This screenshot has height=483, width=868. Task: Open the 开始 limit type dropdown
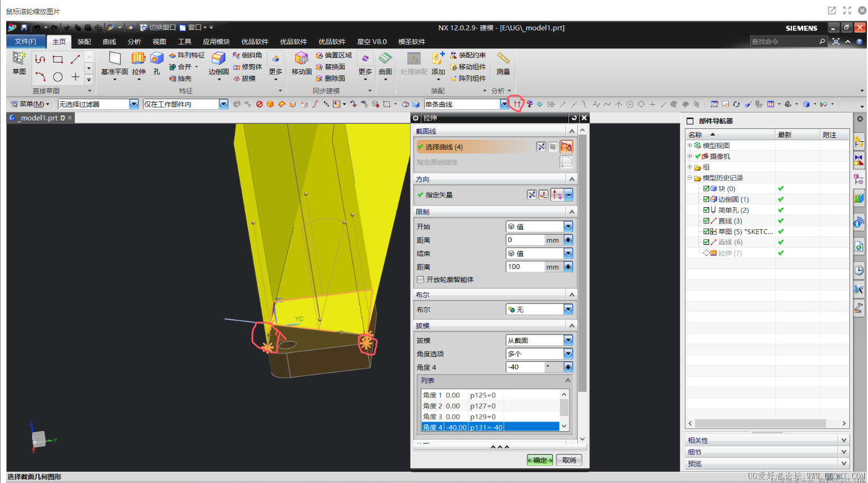coord(568,226)
